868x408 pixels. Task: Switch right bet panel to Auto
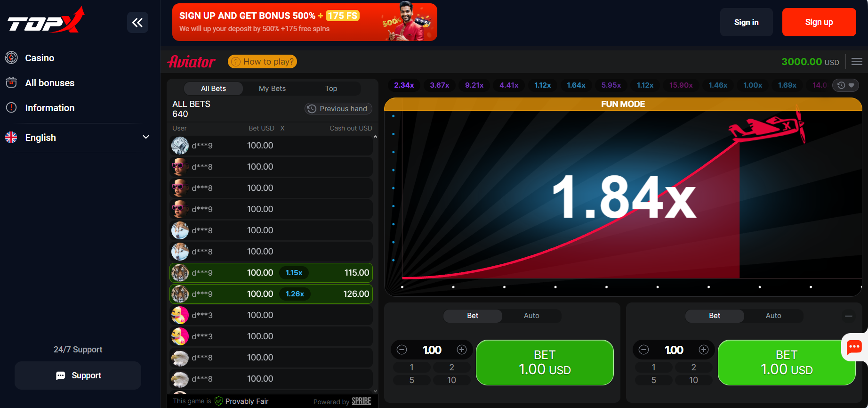pos(773,316)
